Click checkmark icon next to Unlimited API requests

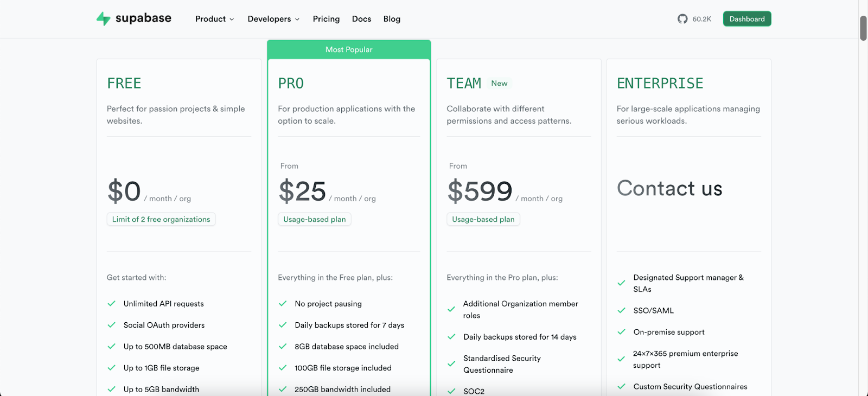point(112,304)
